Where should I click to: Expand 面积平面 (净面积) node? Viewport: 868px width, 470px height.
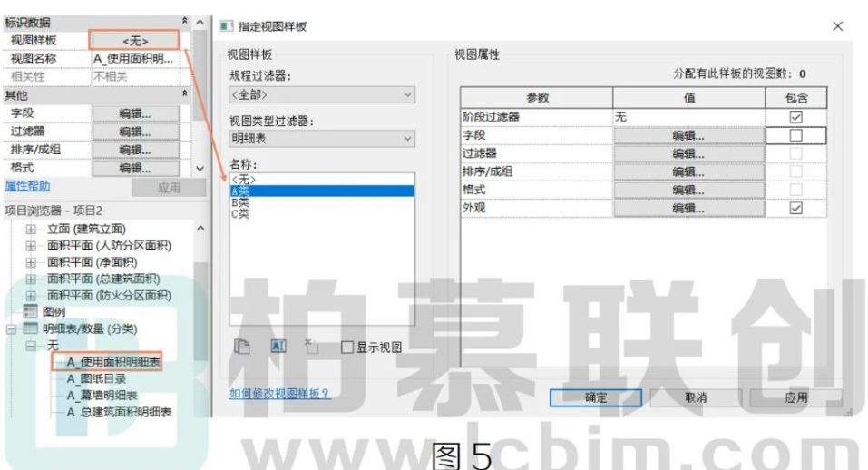point(31,262)
